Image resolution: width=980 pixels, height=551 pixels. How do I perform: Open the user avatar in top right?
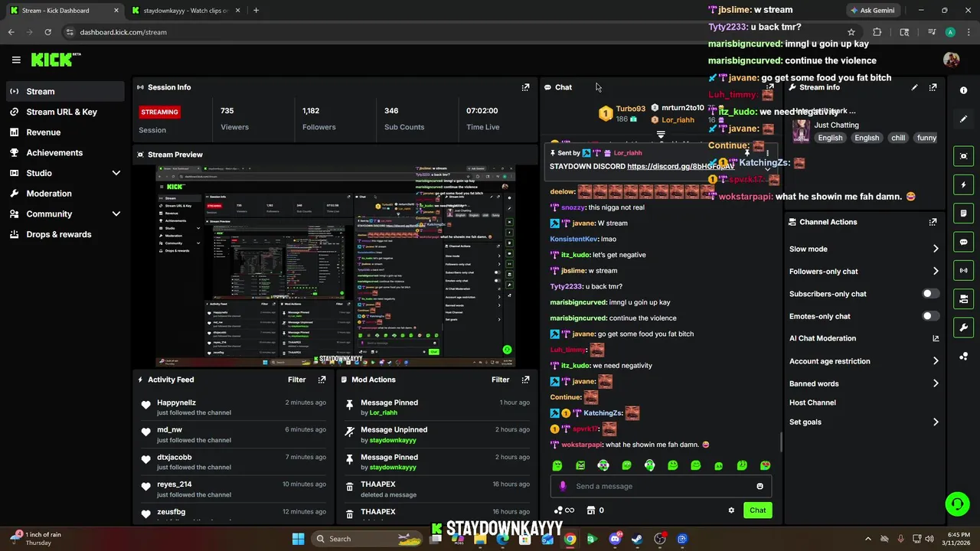pos(952,60)
